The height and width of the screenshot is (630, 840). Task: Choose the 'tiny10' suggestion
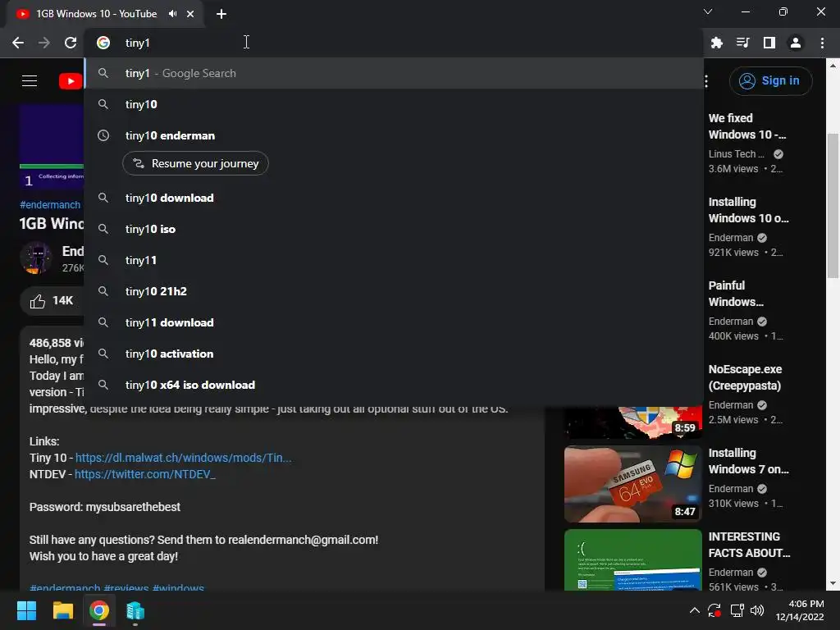coord(394,104)
